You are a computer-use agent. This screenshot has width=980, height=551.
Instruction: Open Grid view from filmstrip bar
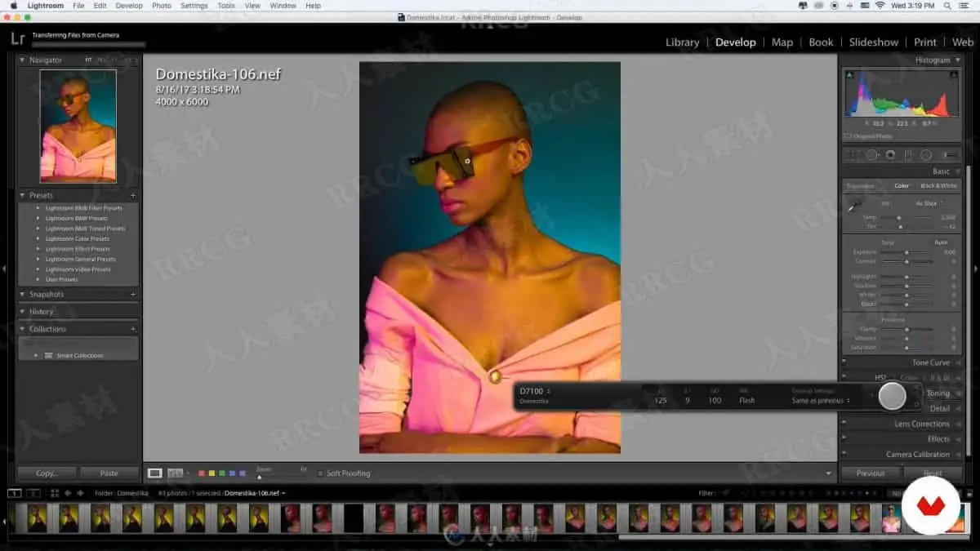point(55,493)
